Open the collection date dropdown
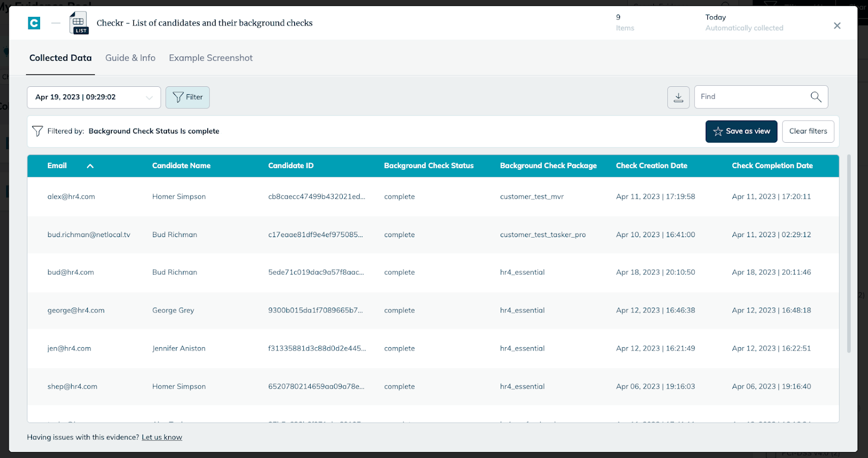Screen dimensions: 868x458 click(x=94, y=97)
